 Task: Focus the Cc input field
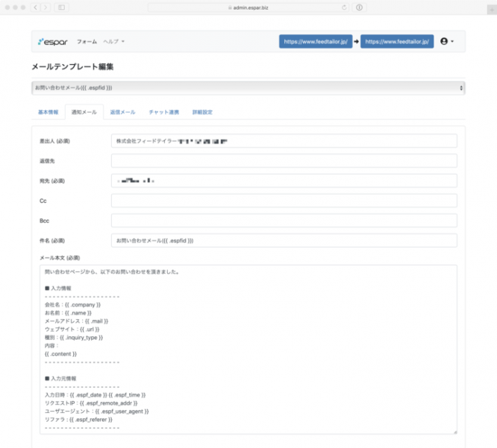pos(284,201)
